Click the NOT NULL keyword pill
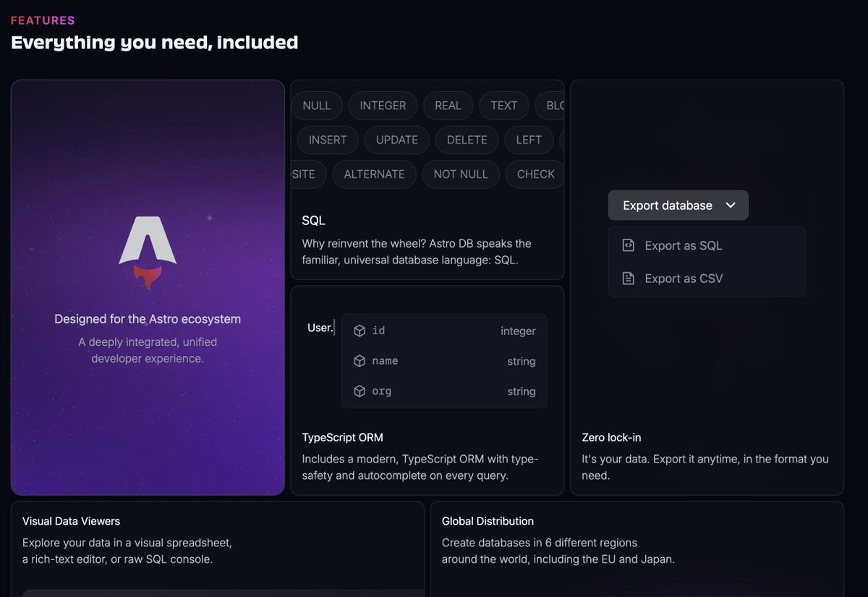 461,174
